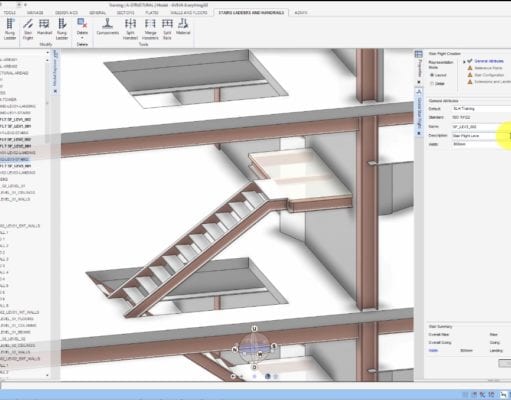Select tree item FLT SF_LEV2_001

(x=15, y=146)
